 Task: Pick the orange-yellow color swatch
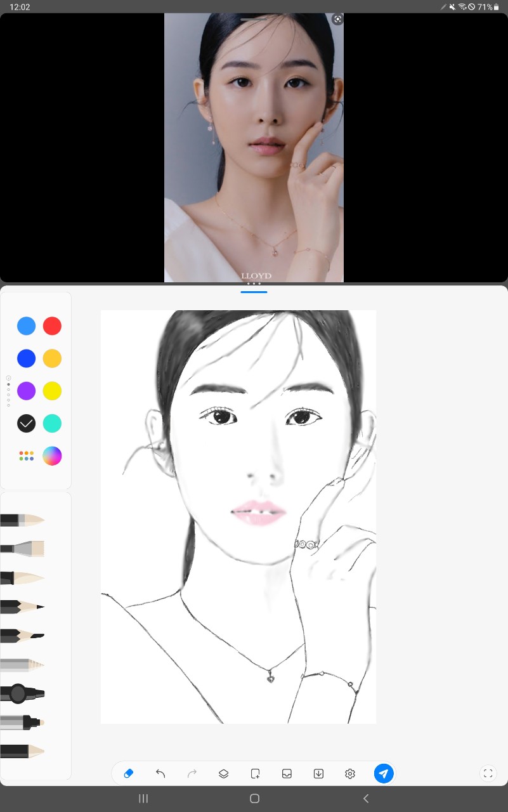52,358
